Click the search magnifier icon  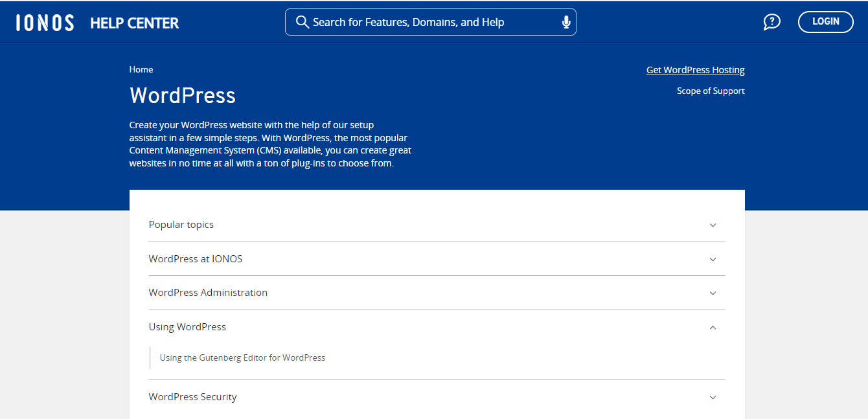coord(303,22)
